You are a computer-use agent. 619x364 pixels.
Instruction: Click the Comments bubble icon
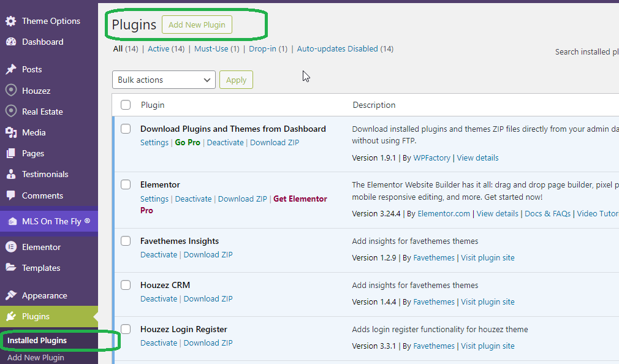point(11,195)
